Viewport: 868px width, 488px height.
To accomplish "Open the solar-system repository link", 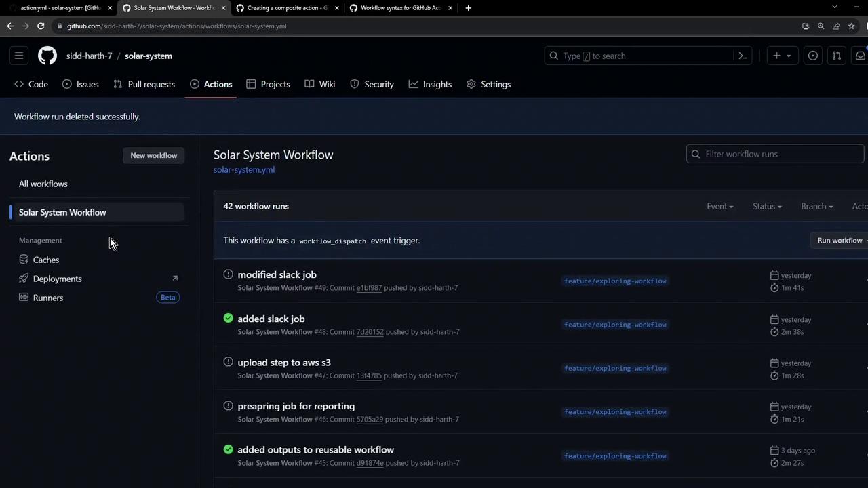I will (x=149, y=56).
